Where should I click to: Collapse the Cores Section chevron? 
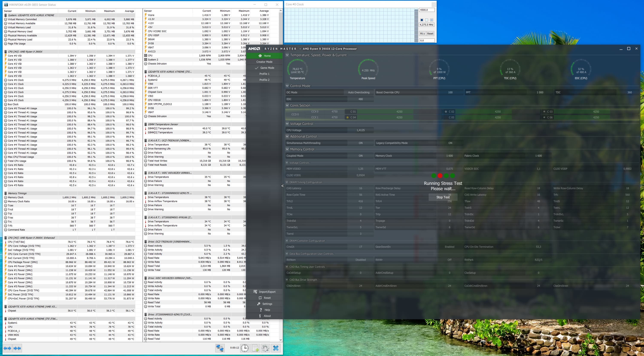click(x=287, y=105)
